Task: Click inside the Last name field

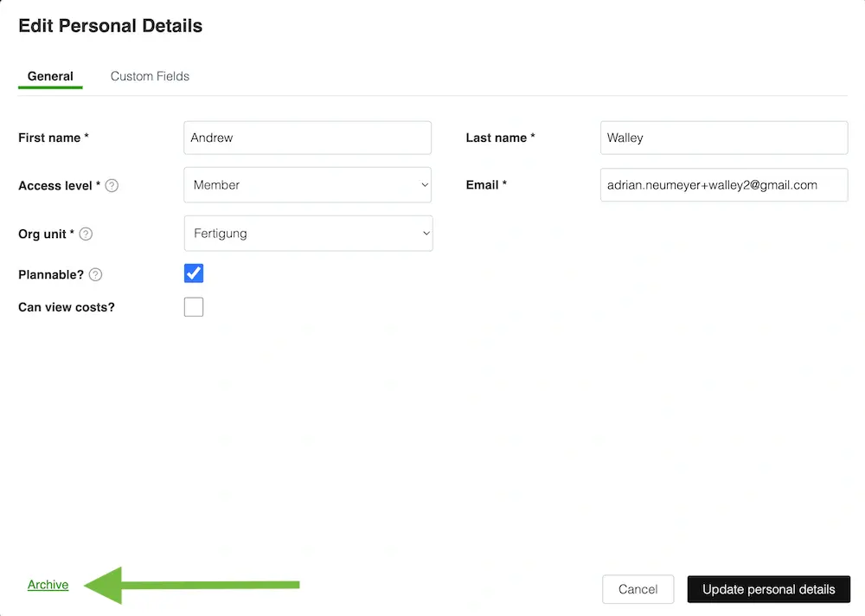Action: pyautogui.click(x=723, y=137)
